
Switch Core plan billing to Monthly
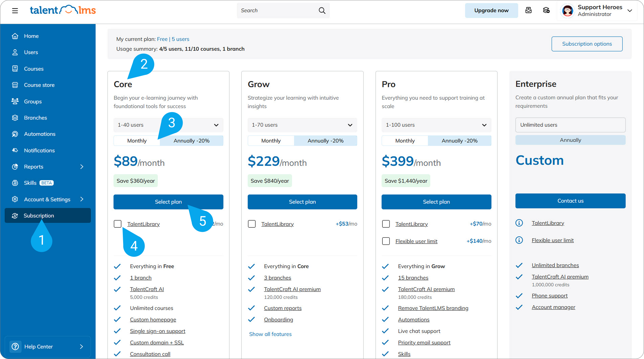point(137,141)
